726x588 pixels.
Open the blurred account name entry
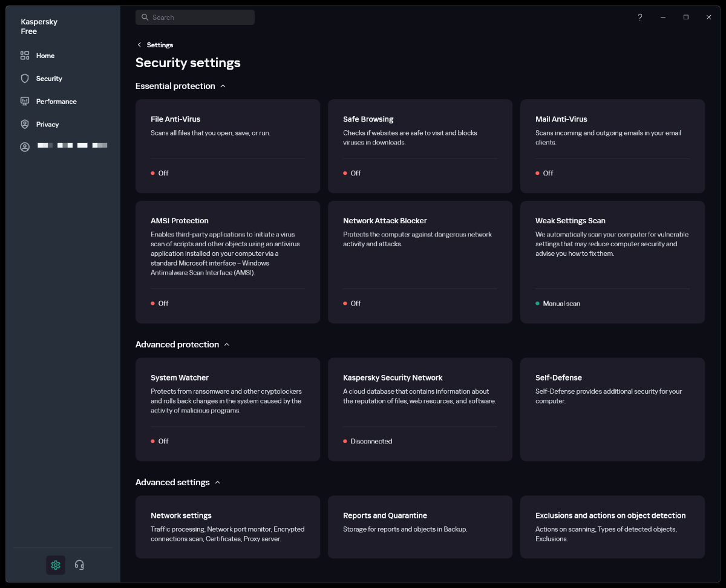pyautogui.click(x=73, y=146)
